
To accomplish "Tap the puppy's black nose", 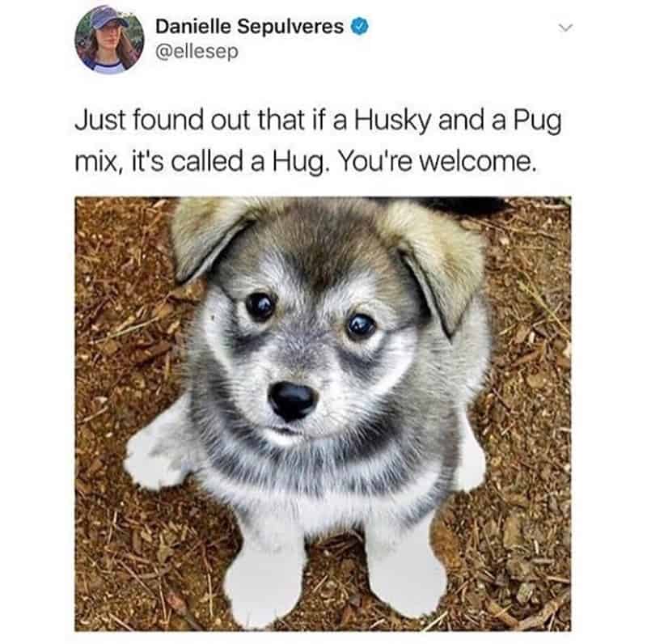I will coord(292,400).
